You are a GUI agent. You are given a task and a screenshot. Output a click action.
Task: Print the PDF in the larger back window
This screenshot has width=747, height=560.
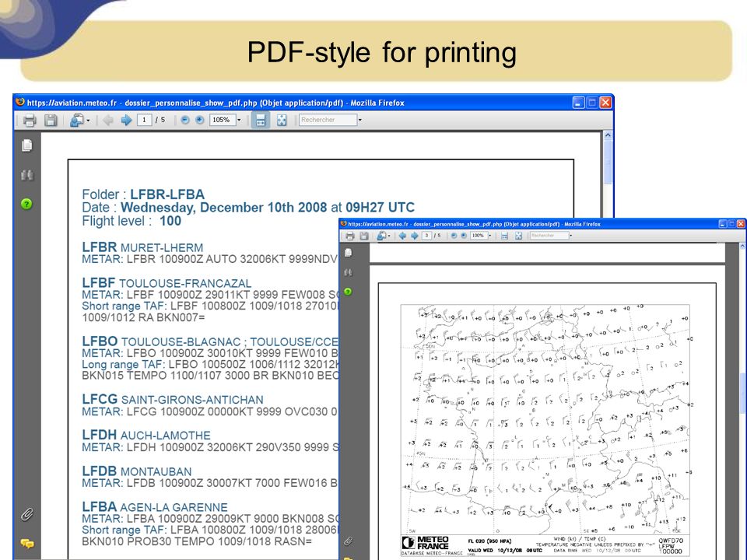click(30, 121)
